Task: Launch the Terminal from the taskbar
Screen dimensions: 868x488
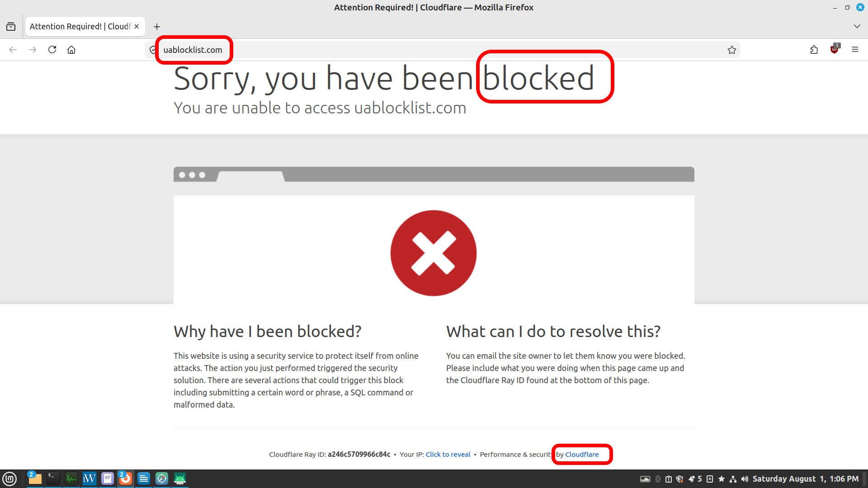Action: 53,479
